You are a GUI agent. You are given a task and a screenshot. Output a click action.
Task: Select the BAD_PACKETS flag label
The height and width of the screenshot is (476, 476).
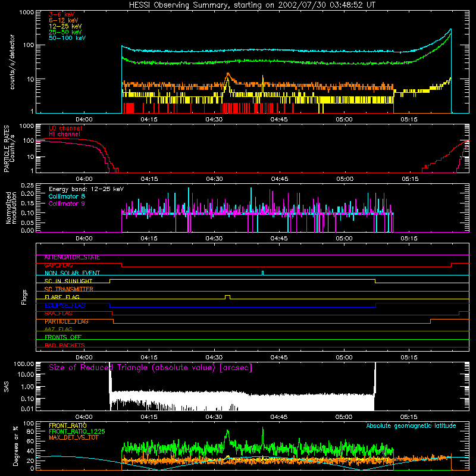click(x=65, y=345)
